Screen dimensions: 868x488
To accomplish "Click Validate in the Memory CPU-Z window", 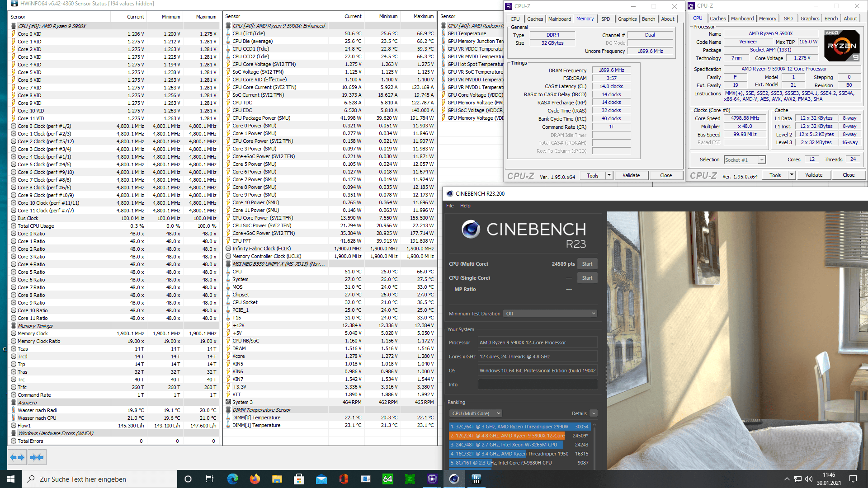I will pos(631,175).
